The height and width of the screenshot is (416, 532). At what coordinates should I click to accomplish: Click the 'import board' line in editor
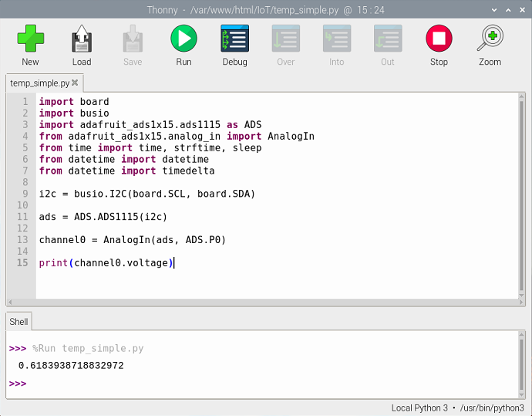pyautogui.click(x=74, y=102)
